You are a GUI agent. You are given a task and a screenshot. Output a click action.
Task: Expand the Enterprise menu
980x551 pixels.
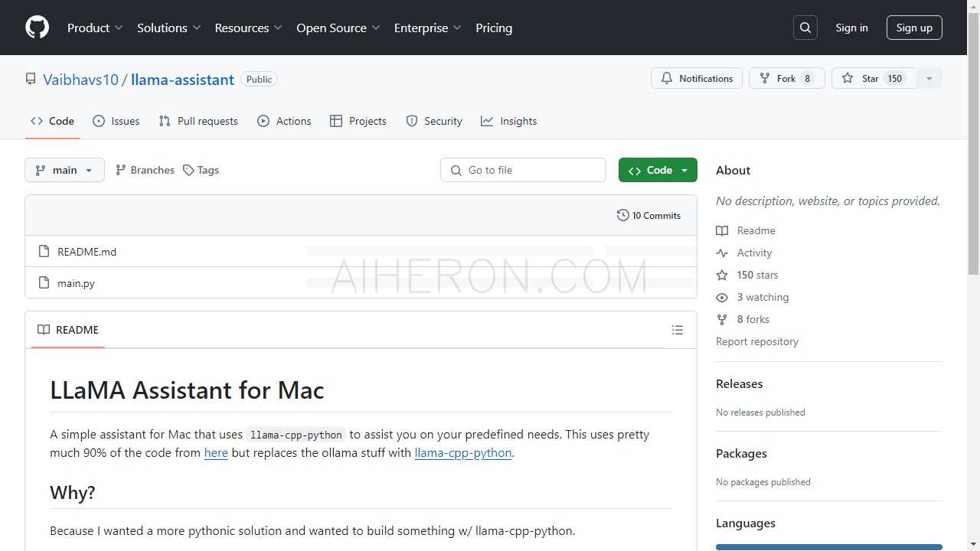pos(428,28)
